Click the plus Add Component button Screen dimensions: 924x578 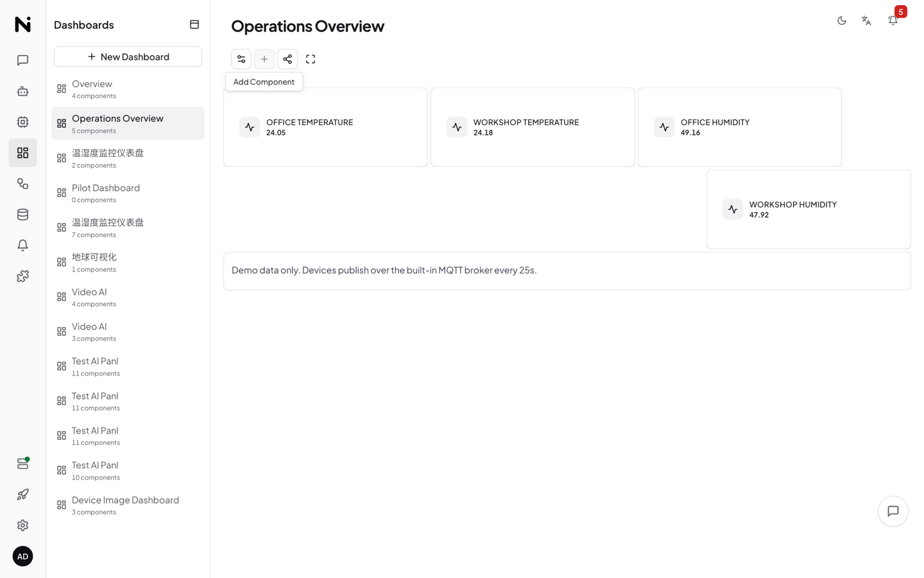click(264, 59)
